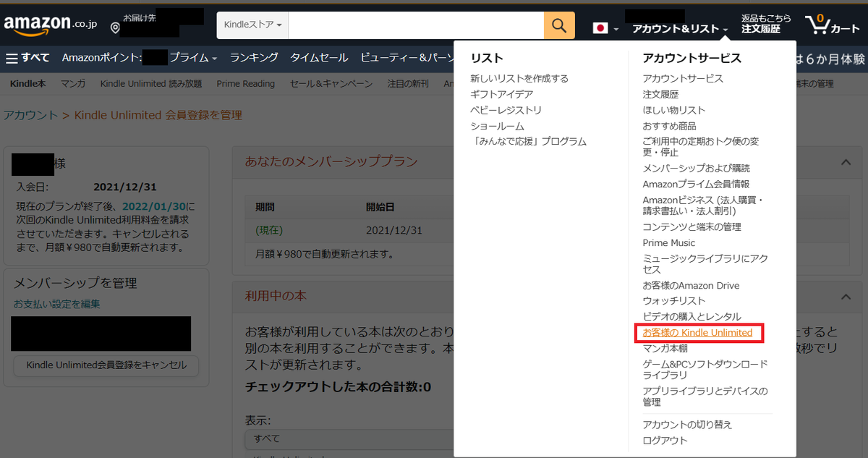The width and height of the screenshot is (868, 458).
Task: Open 注文履歴 in account menu
Action: coord(660,94)
